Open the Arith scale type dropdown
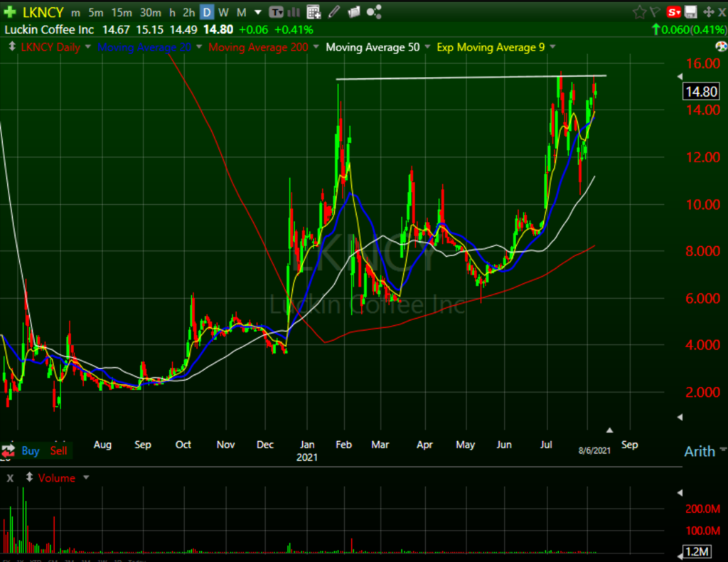728x562 pixels. click(x=705, y=451)
